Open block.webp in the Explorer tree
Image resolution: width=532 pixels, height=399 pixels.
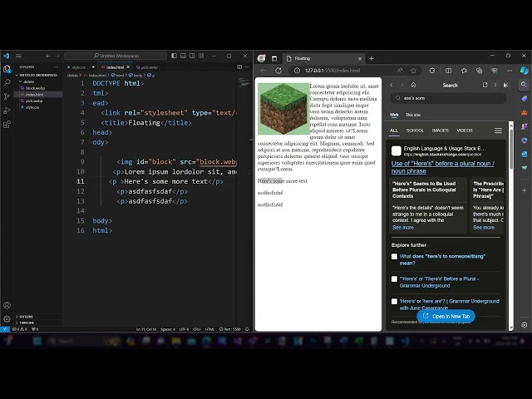(x=35, y=88)
